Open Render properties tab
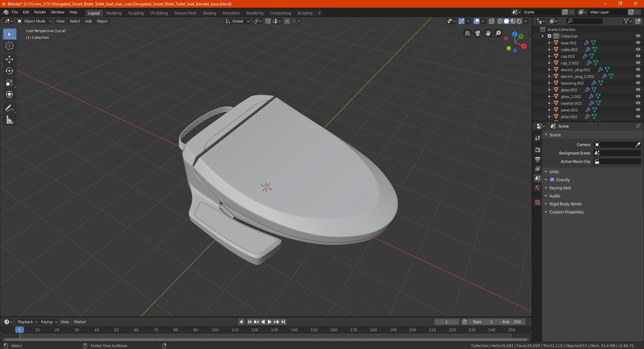 [x=538, y=150]
